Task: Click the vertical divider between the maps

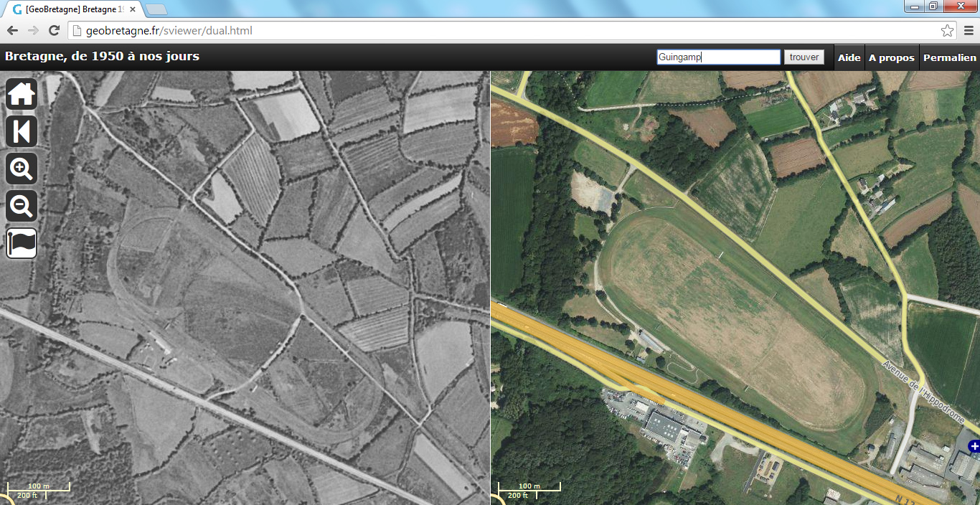Action: [490, 287]
